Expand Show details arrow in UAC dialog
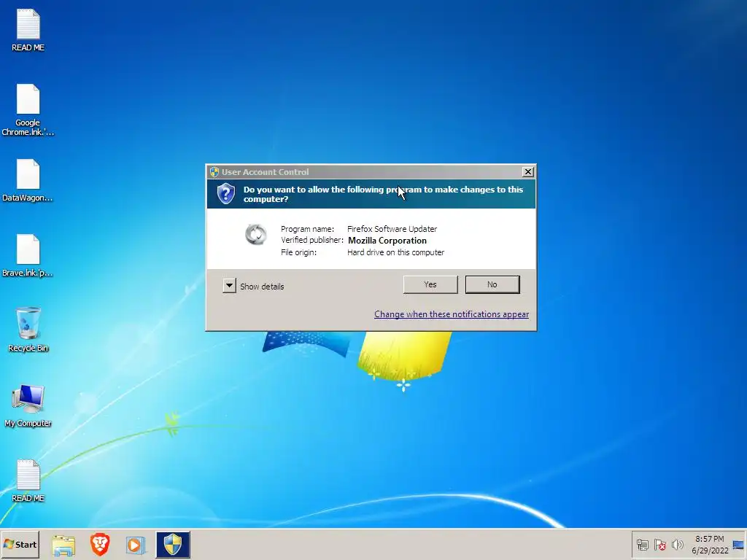The width and height of the screenshot is (747, 560). pos(229,286)
